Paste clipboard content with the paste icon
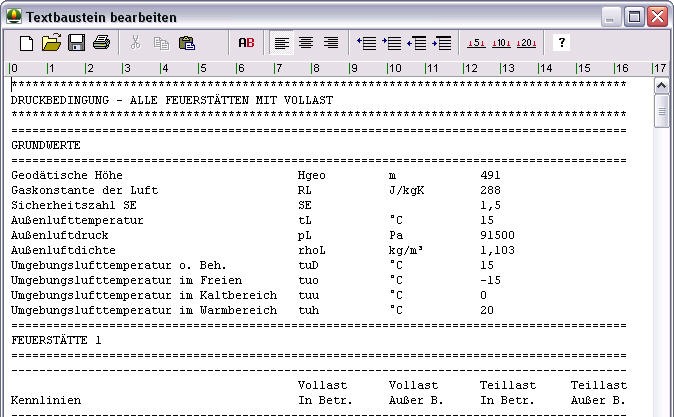The height and width of the screenshot is (417, 674). tap(187, 43)
